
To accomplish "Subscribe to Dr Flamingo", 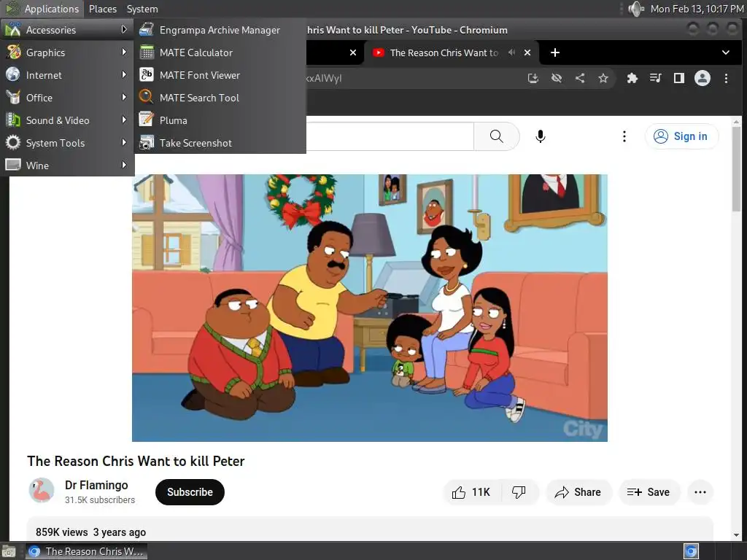I will tap(190, 492).
